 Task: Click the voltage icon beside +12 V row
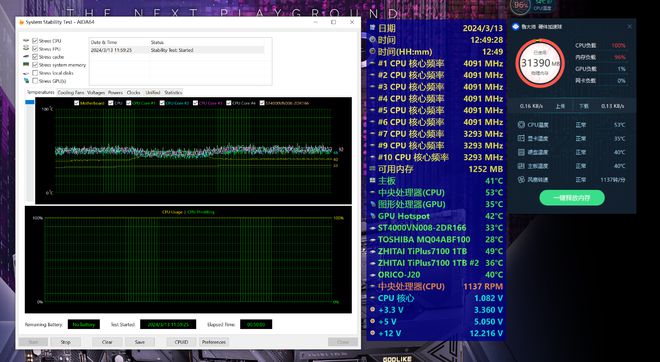tap(372, 333)
